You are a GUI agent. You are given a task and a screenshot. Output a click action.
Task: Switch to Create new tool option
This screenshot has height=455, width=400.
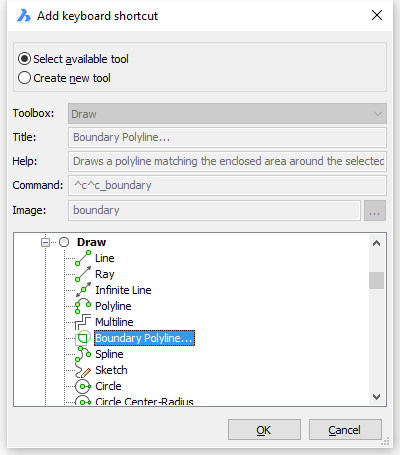coord(24,78)
